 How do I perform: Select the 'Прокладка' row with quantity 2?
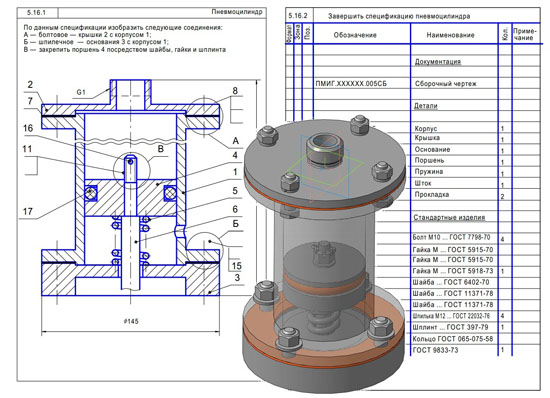[x=431, y=194]
